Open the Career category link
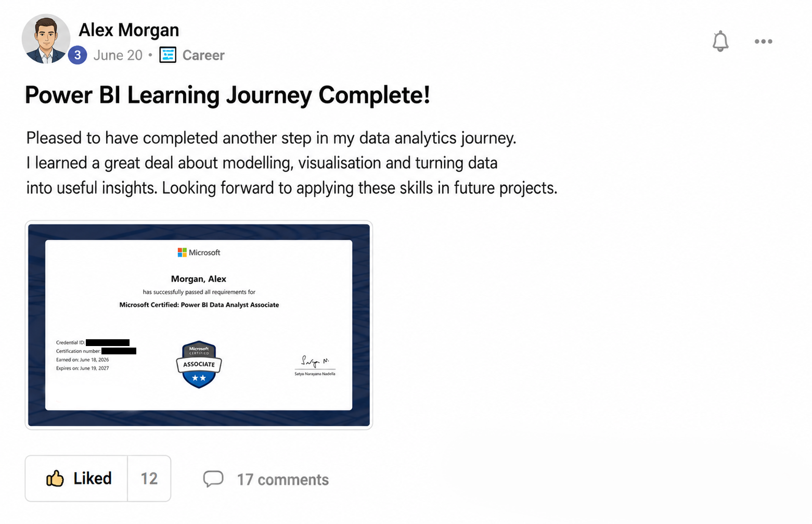 tap(203, 55)
